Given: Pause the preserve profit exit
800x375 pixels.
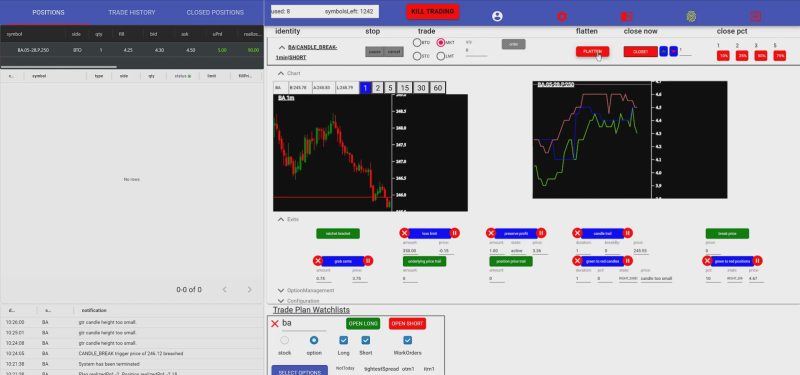Looking at the screenshot, I should [x=541, y=233].
